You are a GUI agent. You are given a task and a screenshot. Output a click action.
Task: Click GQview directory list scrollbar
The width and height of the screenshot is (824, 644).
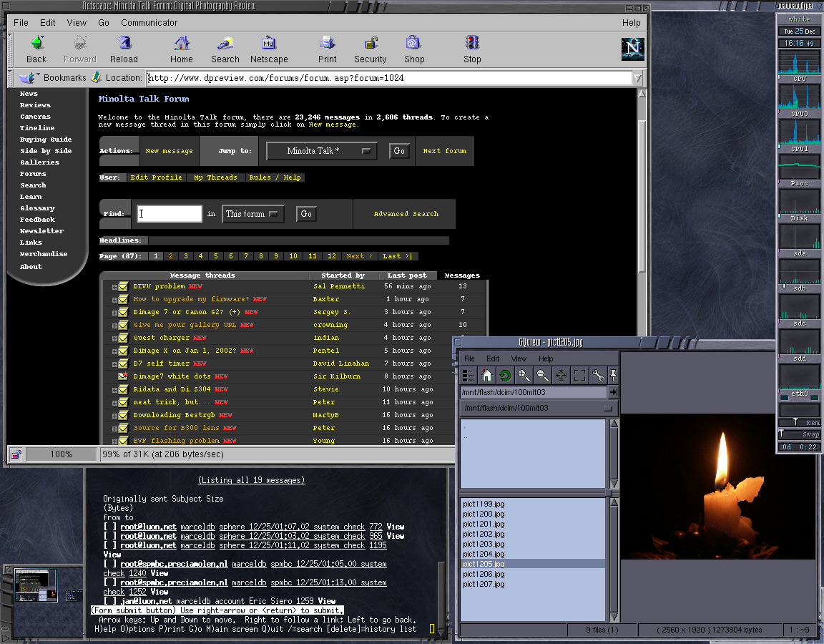(x=614, y=454)
